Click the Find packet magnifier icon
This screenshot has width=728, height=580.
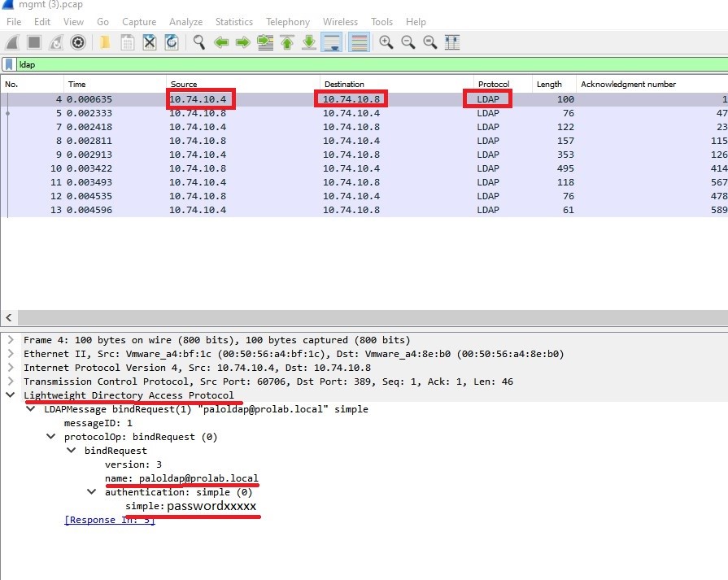(199, 42)
